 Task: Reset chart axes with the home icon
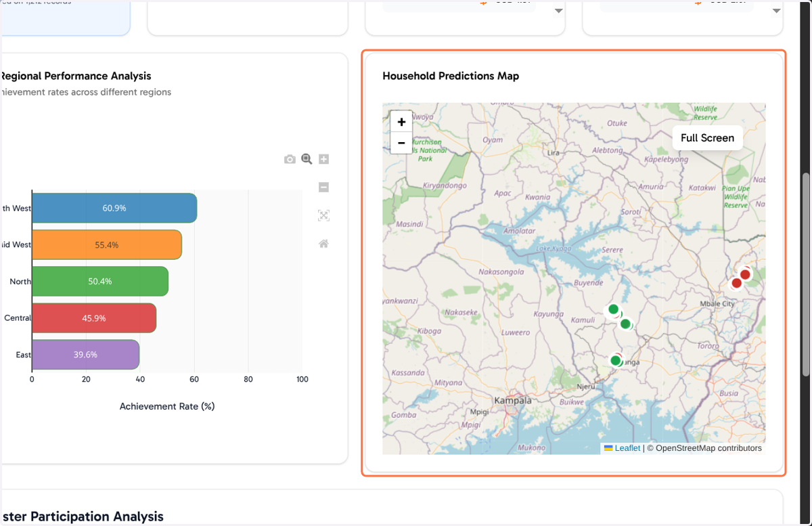tap(323, 244)
